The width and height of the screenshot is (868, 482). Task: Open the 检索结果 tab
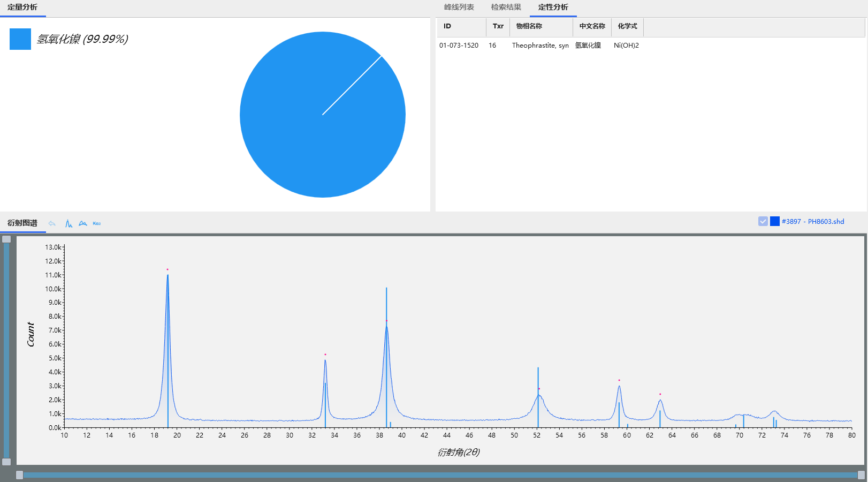pos(506,7)
